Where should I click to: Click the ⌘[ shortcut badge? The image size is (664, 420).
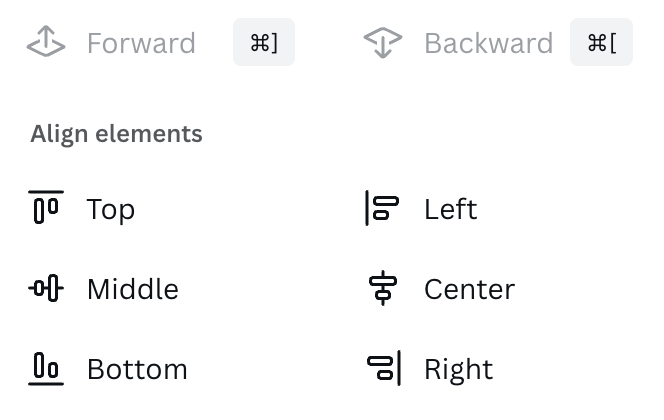click(x=601, y=42)
